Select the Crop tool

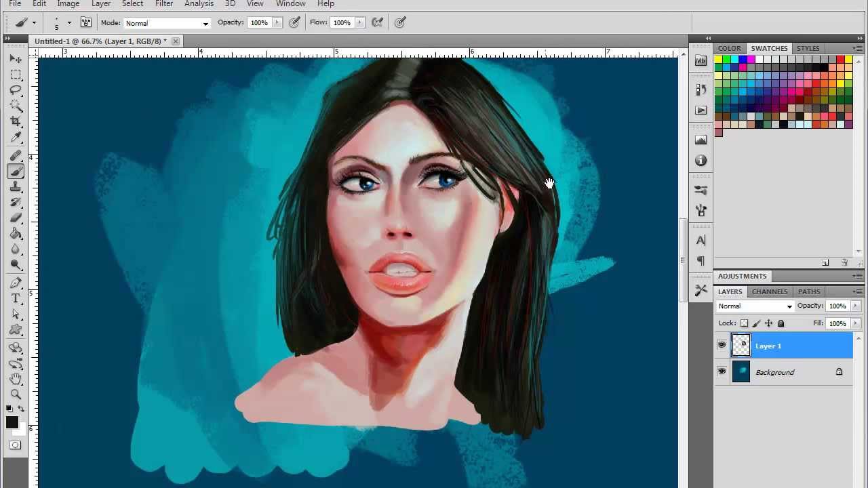click(x=16, y=121)
